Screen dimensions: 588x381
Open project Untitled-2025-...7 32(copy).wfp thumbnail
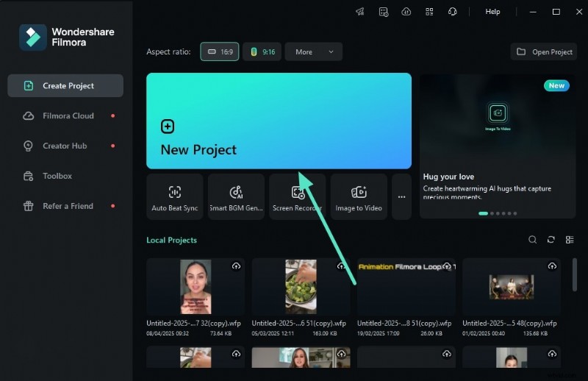(196, 287)
